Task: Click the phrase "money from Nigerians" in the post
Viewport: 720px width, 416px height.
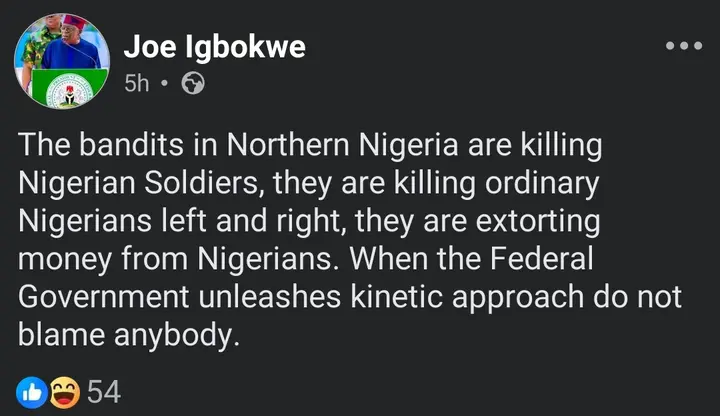Action: click(x=166, y=260)
